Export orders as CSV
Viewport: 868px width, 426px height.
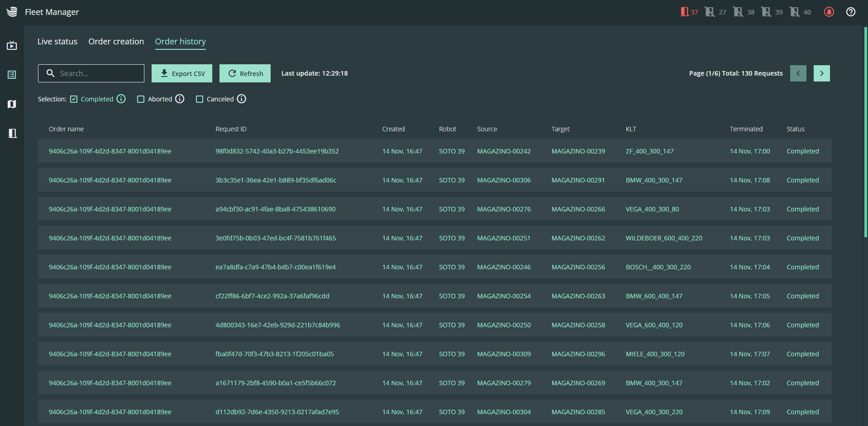(x=182, y=73)
